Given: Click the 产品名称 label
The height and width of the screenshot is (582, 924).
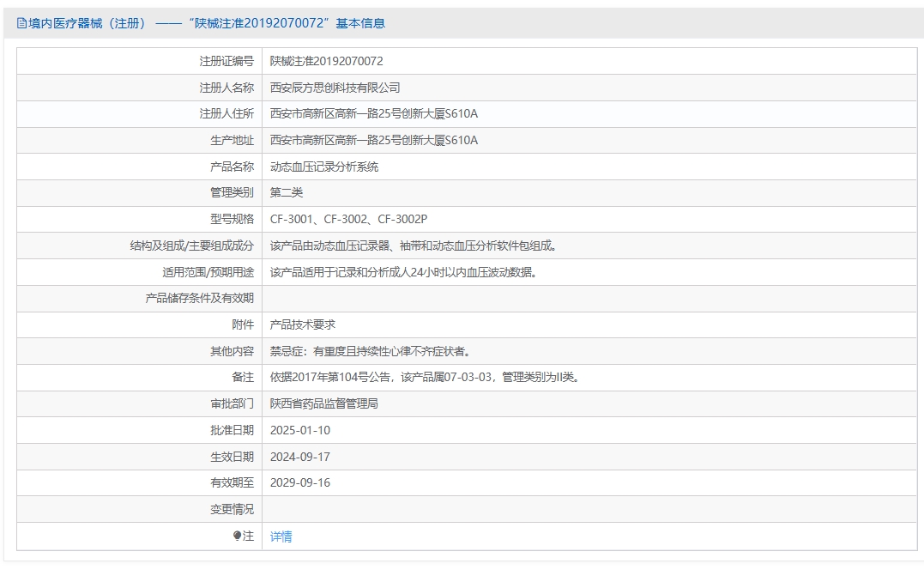Looking at the screenshot, I should (232, 167).
